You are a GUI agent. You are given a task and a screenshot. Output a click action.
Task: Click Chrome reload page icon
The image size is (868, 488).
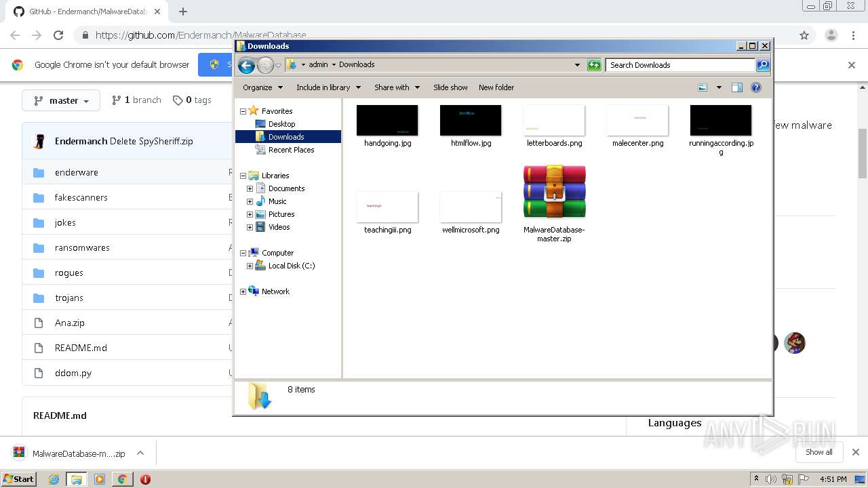point(58,35)
